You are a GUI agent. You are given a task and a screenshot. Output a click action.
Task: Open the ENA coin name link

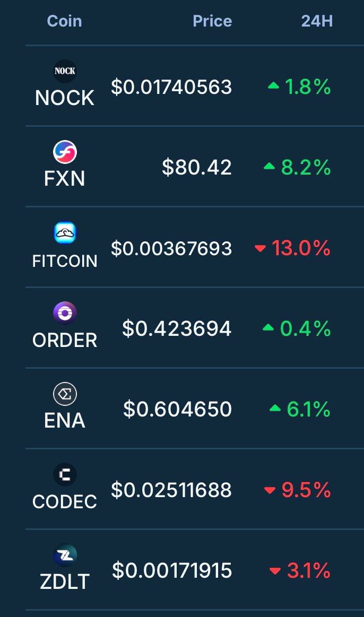[65, 421]
